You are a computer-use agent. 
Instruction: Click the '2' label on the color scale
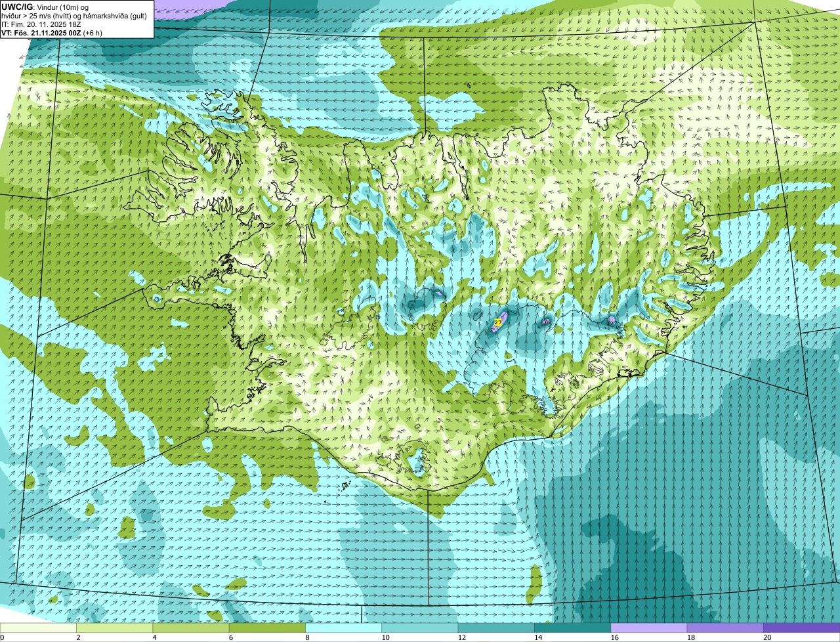[78, 637]
